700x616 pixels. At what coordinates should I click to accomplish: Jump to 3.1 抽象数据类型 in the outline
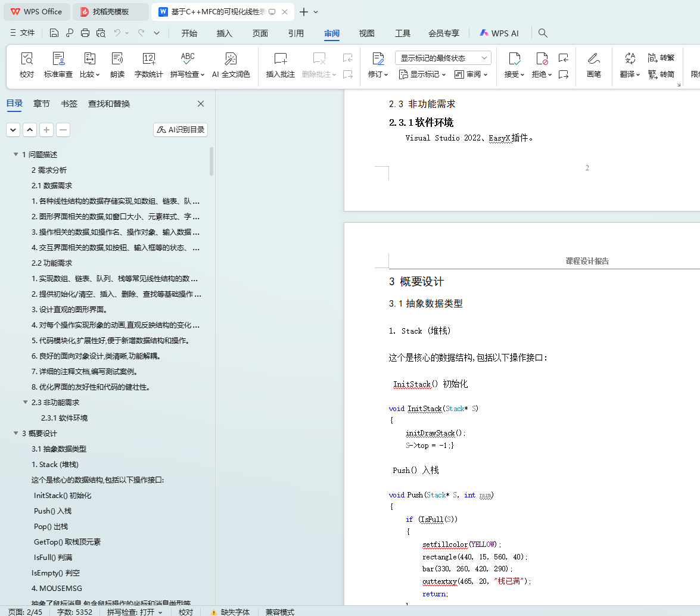pos(59,449)
